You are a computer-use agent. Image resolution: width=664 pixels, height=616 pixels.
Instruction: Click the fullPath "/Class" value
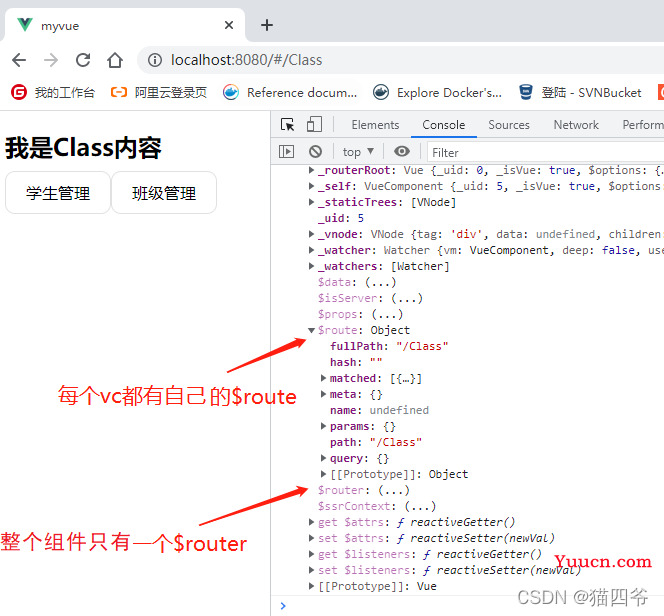point(422,346)
